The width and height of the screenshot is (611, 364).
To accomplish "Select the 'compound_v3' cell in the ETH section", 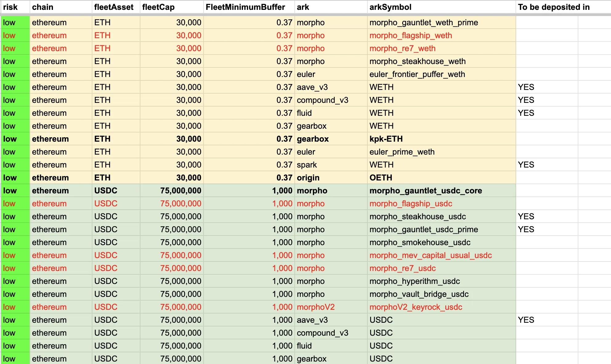I will pos(322,100).
